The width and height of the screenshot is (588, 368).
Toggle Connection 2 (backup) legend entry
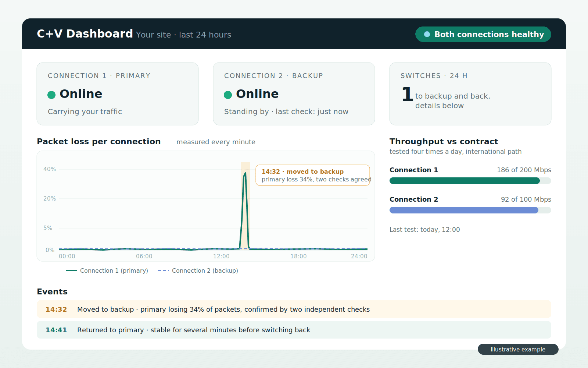pyautogui.click(x=198, y=270)
